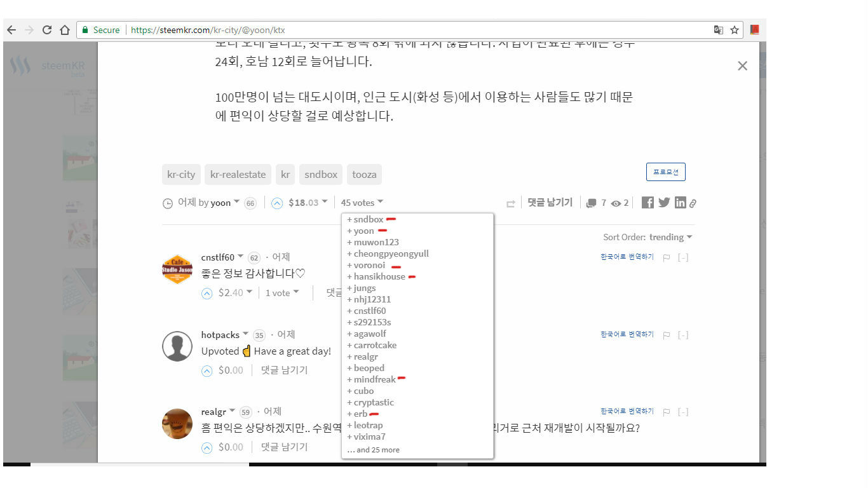This screenshot has height=488, width=868.
Task: Upvote realgr's comment
Action: pyautogui.click(x=207, y=447)
